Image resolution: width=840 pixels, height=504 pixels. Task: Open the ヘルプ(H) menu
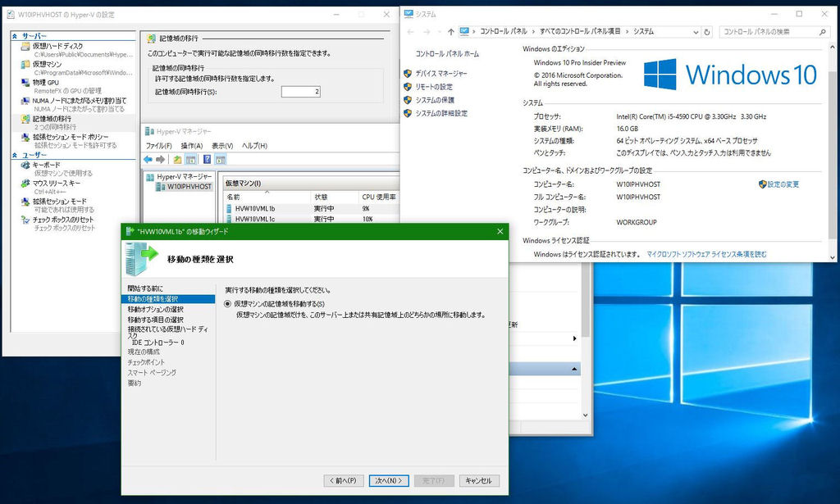coord(254,146)
